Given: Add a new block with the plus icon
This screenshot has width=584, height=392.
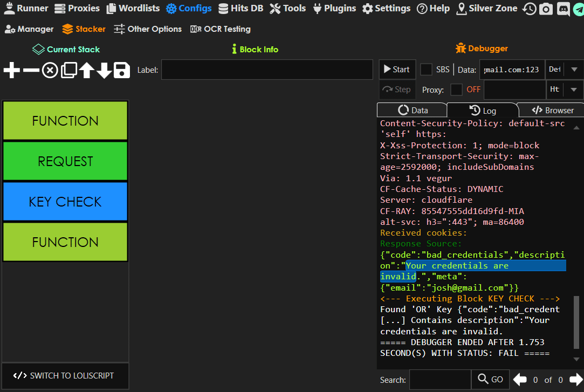Looking at the screenshot, I should 12,70.
